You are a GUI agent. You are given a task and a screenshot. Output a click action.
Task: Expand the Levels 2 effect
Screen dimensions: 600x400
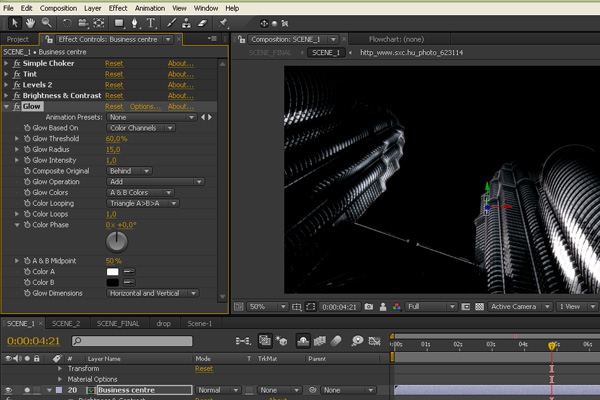[6, 85]
